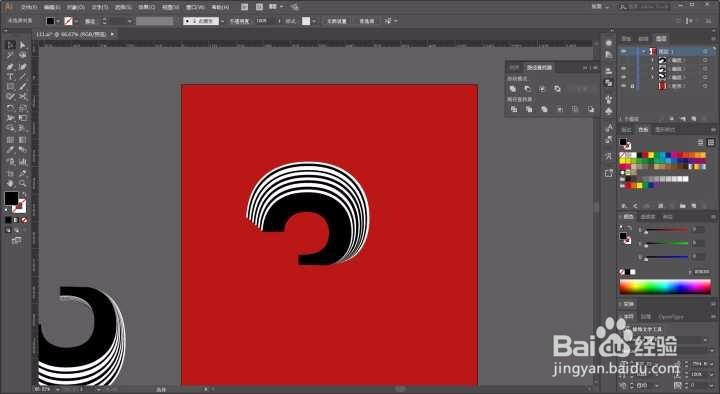Select the Eyedropper tool
This screenshot has width=720, height=394.
coord(11,150)
